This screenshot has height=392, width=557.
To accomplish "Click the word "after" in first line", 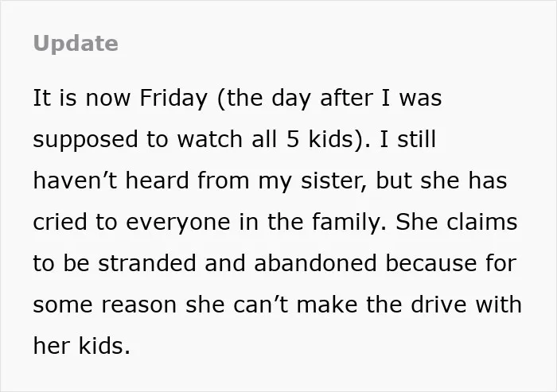I will [x=346, y=98].
